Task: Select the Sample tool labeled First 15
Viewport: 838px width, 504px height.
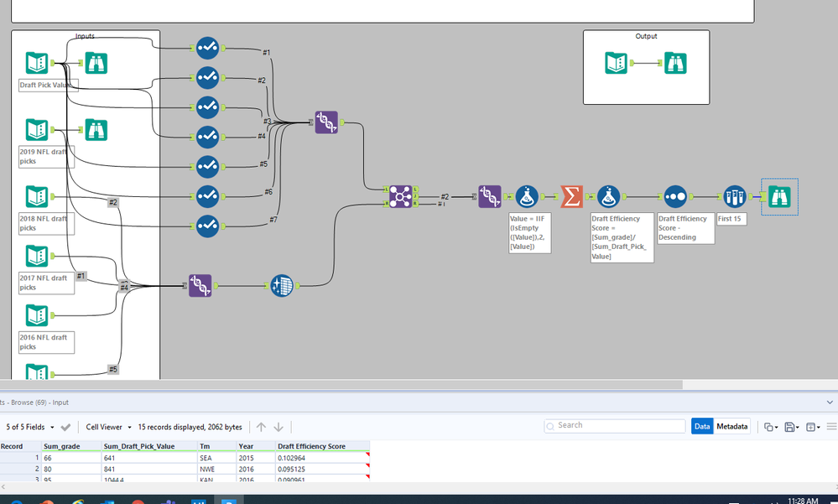Action: point(734,196)
